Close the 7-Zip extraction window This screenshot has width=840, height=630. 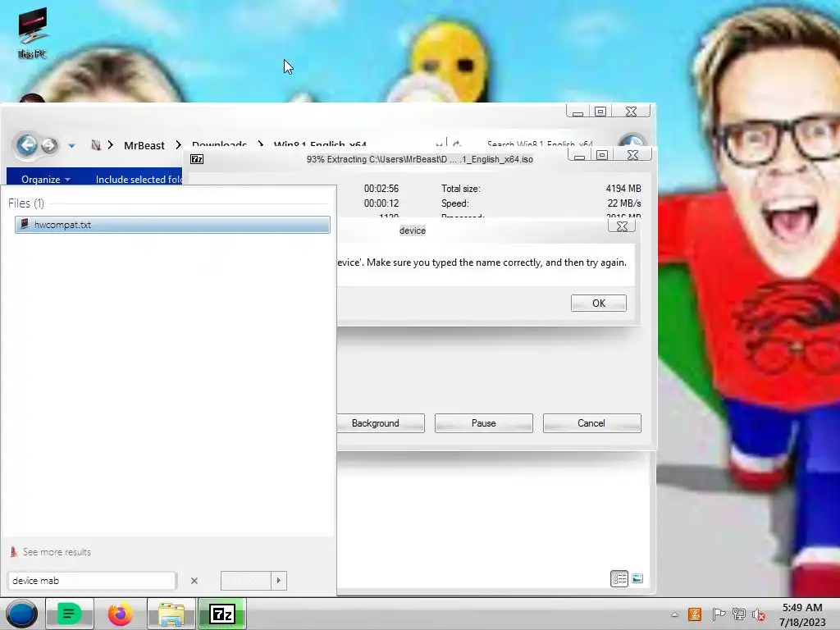pos(632,155)
